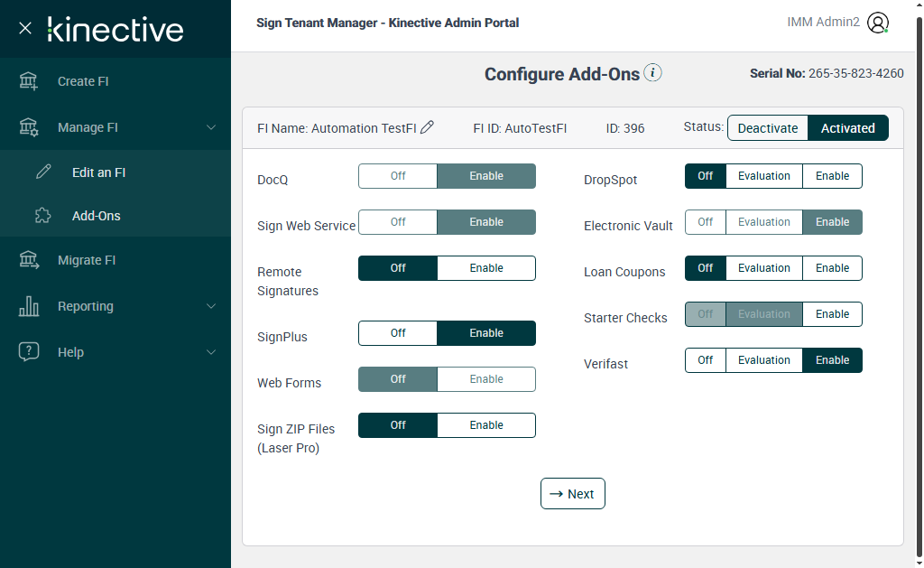Set DropSpot to Off

pos(706,176)
